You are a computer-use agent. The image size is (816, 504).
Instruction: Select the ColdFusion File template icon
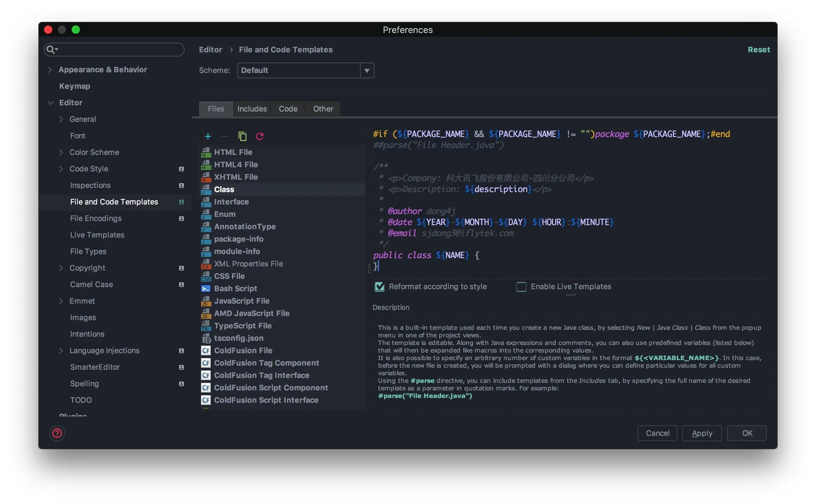[x=206, y=350]
